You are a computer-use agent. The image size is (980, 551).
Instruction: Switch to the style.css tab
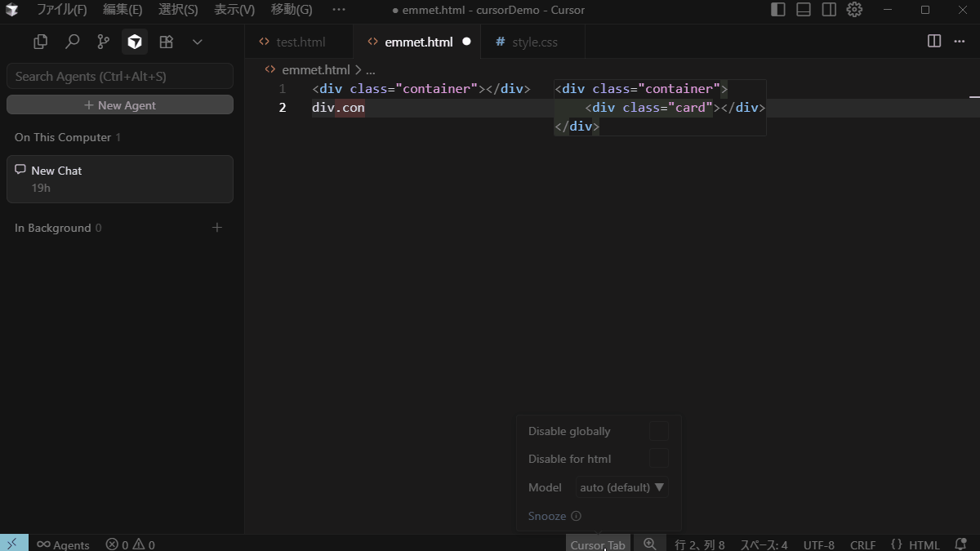pyautogui.click(x=534, y=42)
